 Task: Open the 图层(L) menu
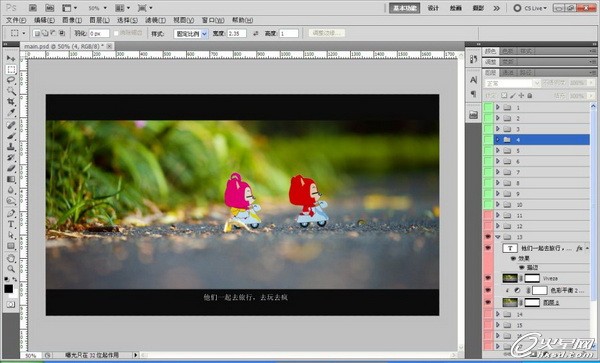(x=99, y=20)
